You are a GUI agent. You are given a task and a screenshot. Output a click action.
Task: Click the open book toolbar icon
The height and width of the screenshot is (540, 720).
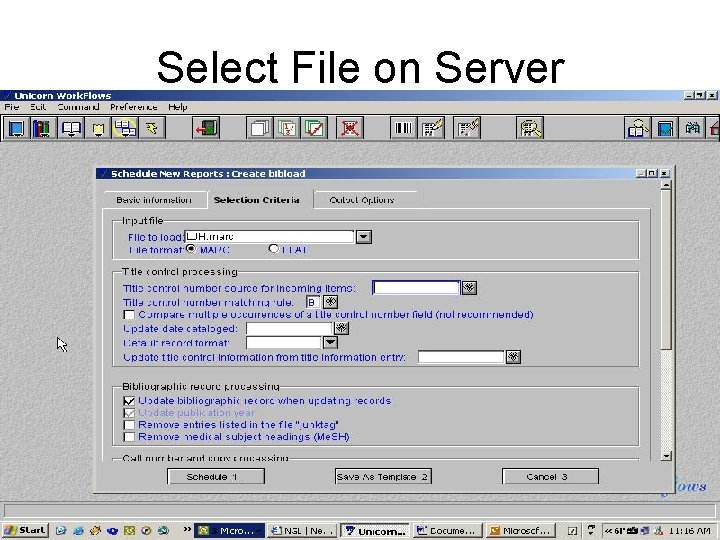tap(71, 128)
